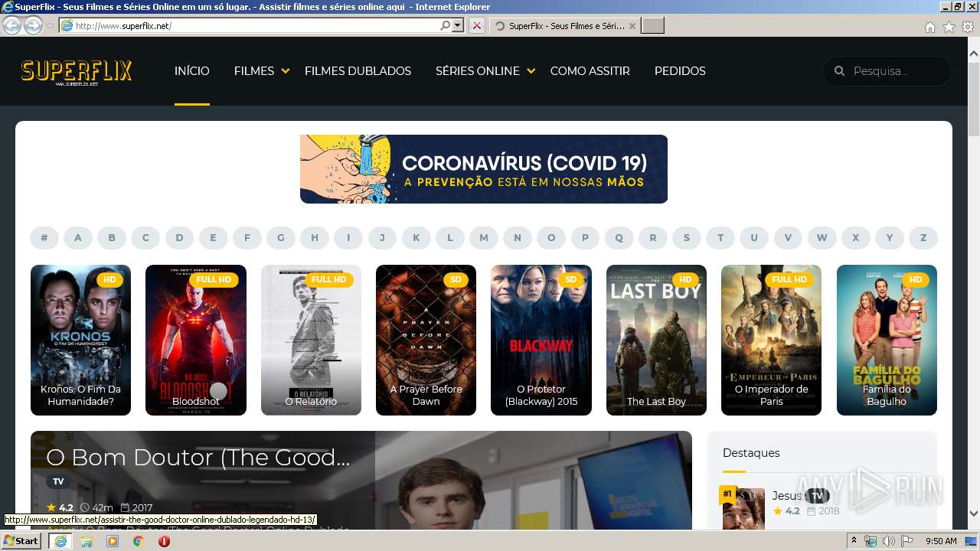This screenshot has width=980, height=551.
Task: Open The Last Boy poster
Action: tap(656, 340)
